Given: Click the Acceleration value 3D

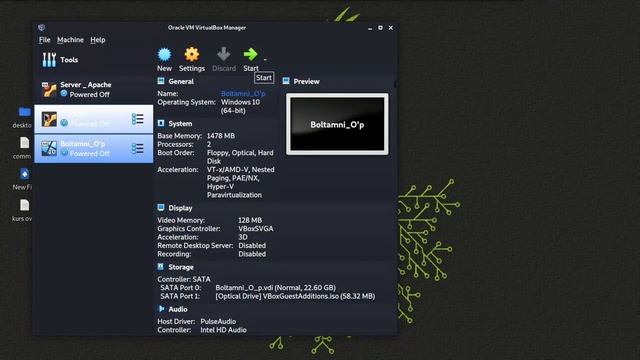Looking at the screenshot, I should point(243,237).
